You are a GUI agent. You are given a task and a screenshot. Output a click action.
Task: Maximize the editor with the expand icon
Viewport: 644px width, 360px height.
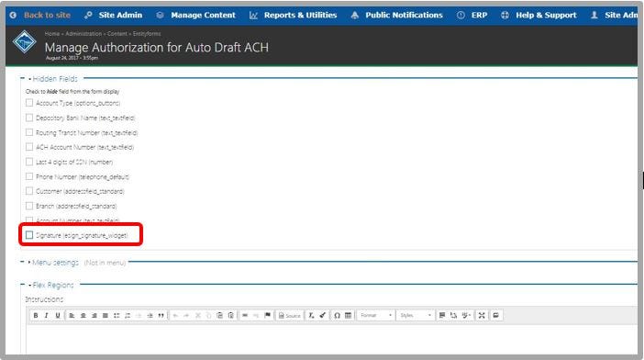[x=482, y=315]
